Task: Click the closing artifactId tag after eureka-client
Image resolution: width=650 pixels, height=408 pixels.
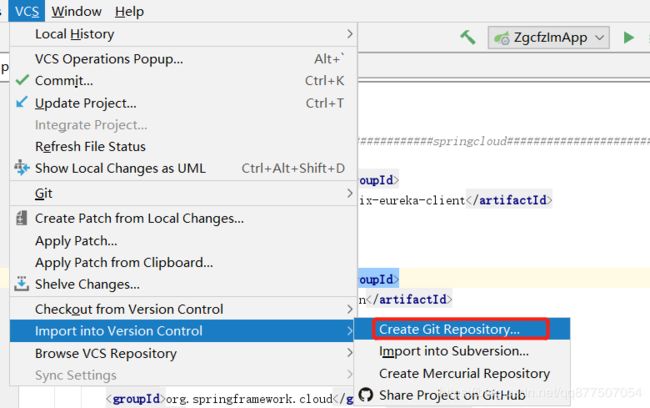Action: click(509, 200)
